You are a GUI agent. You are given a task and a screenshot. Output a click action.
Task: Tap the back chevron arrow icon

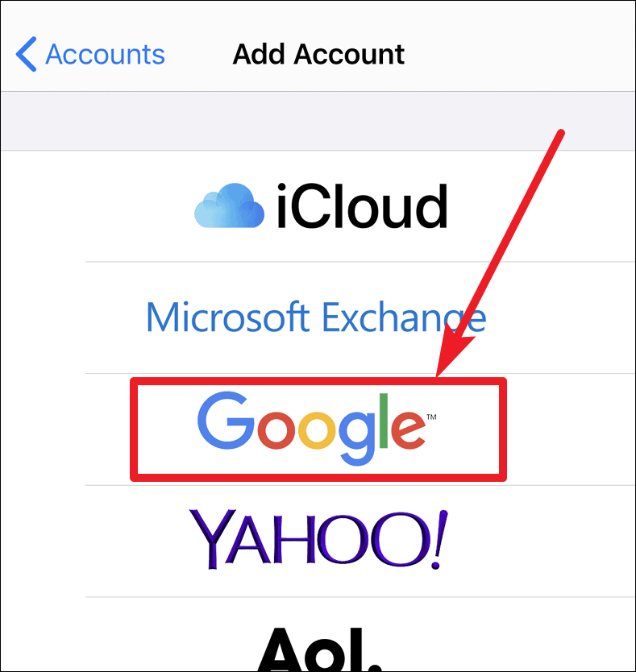26,54
